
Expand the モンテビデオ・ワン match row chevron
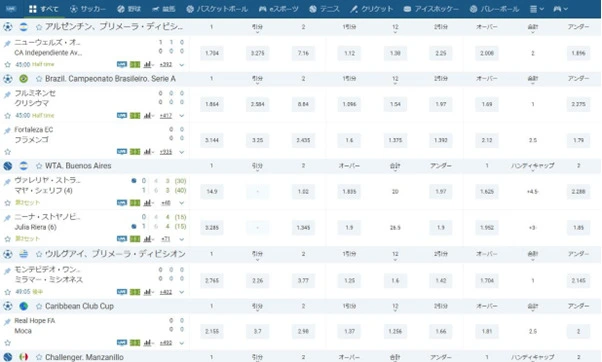click(x=182, y=293)
